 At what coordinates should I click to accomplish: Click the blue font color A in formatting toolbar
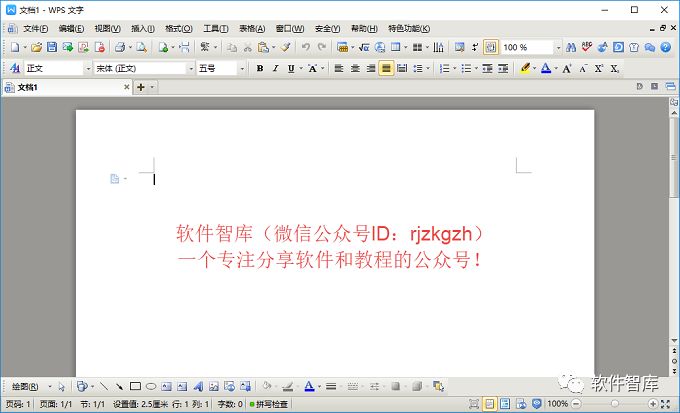pos(546,69)
